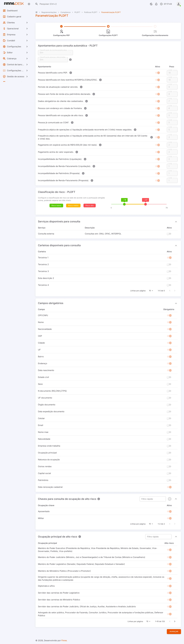The image size is (184, 644).
Task: Navigate to "Políticas PLDFT" breadcrumb
Action: click(91, 12)
